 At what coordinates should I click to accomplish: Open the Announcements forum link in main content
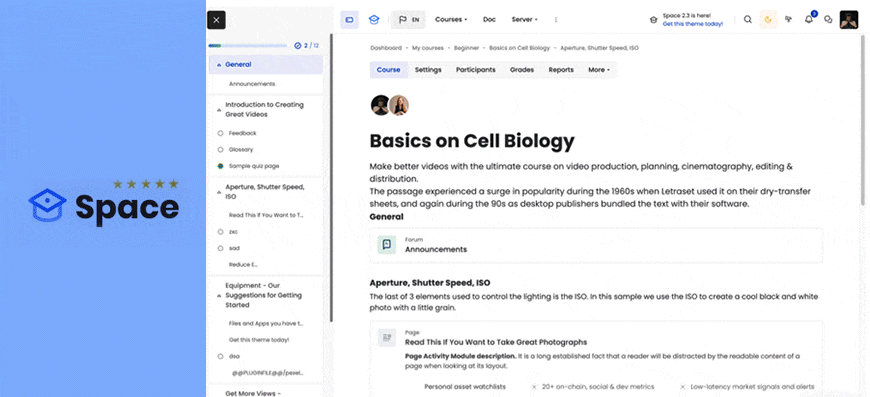(x=436, y=250)
